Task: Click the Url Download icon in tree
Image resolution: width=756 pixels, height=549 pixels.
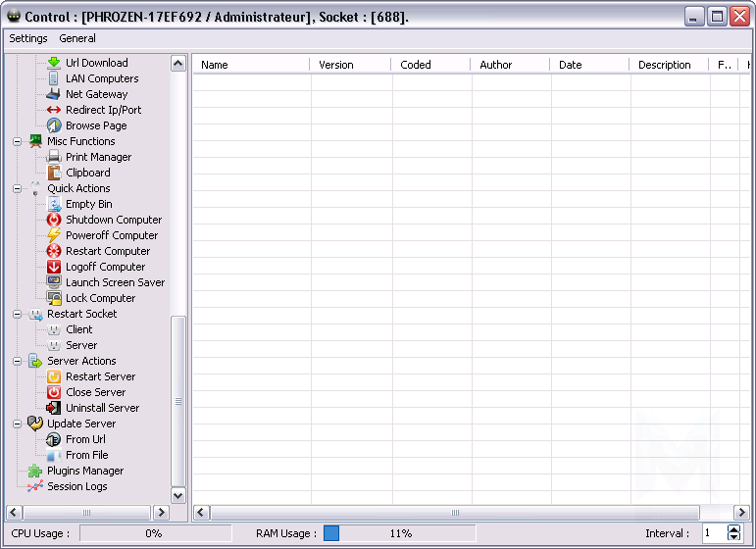Action: pyautogui.click(x=54, y=63)
